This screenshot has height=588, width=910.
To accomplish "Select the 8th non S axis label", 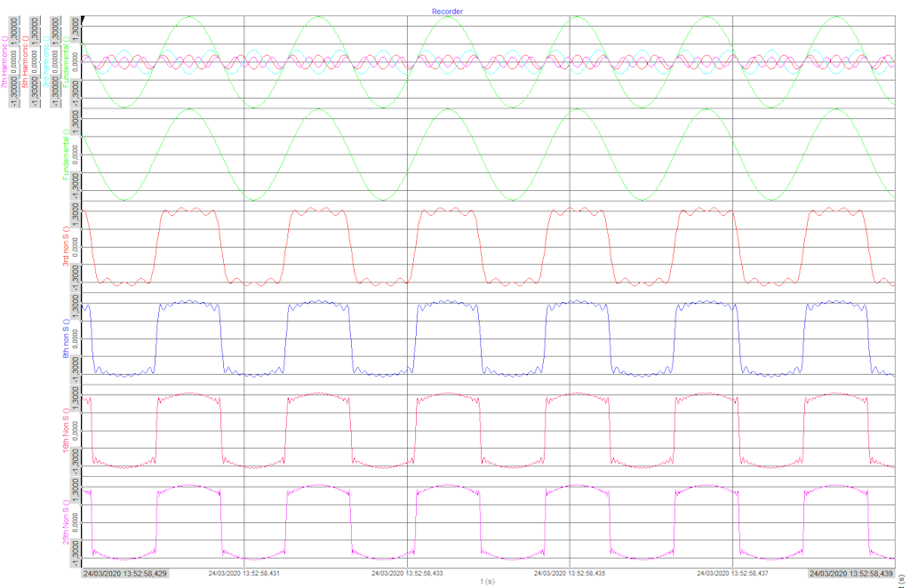I will point(66,338).
